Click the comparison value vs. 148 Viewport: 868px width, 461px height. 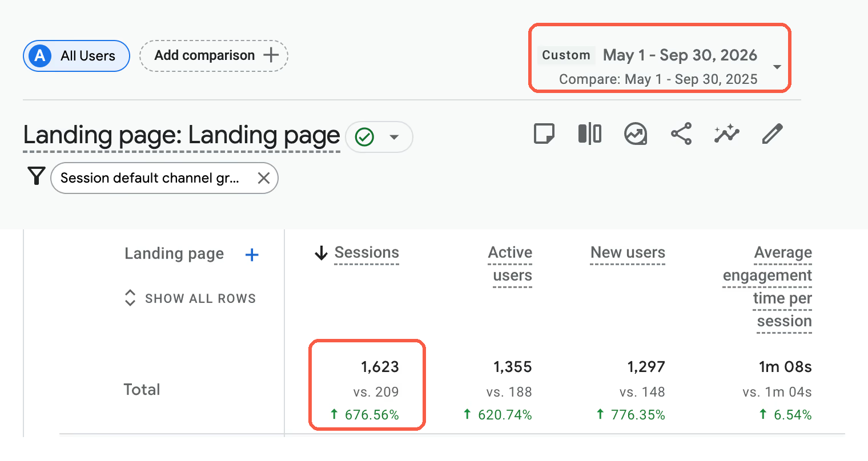tap(642, 392)
